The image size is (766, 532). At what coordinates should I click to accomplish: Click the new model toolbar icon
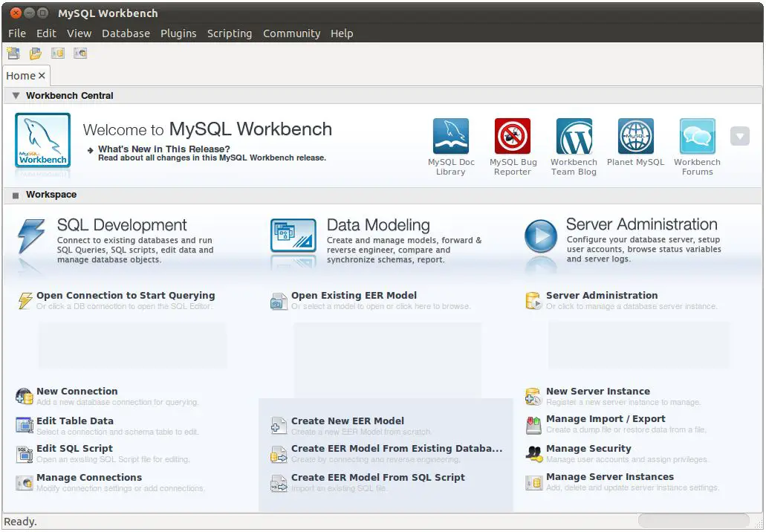pos(13,53)
